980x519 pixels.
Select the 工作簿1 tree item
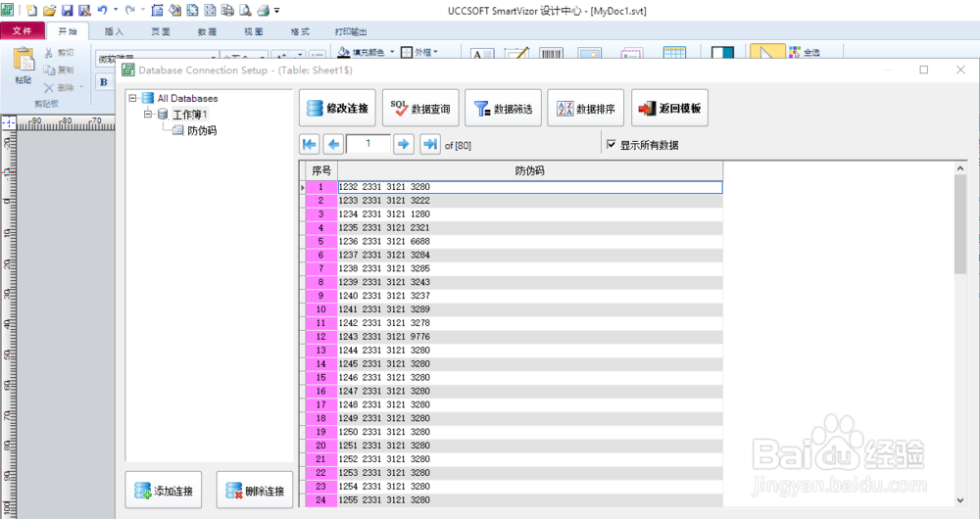(190, 115)
